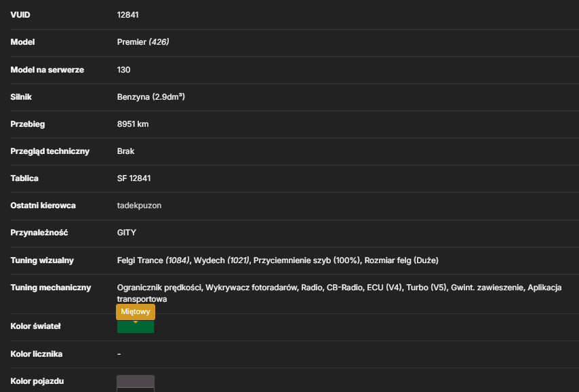The height and width of the screenshot is (392, 579).
Task: Click the Premier (426) model value
Action: (x=143, y=42)
